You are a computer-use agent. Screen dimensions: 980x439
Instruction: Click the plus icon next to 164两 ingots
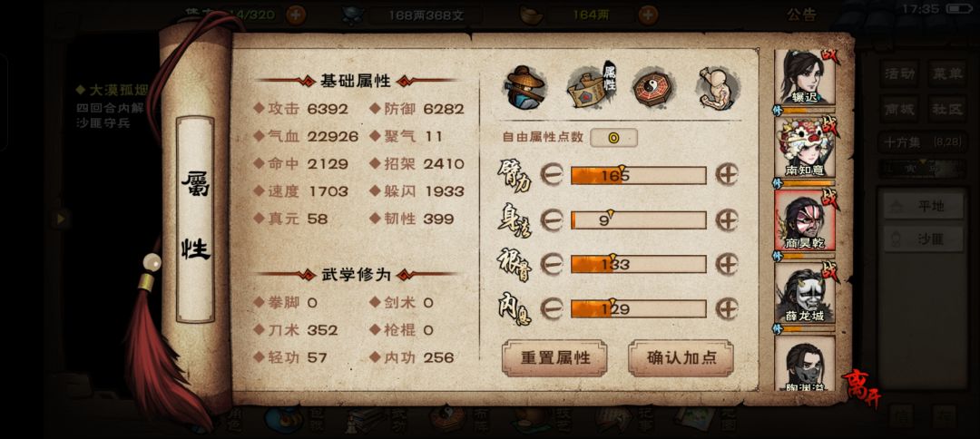tap(648, 15)
